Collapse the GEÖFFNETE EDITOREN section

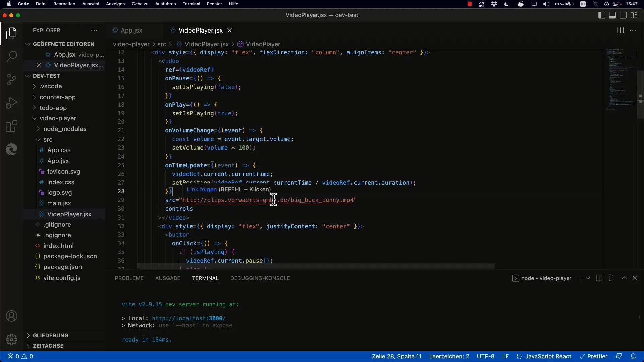[x=64, y=44]
